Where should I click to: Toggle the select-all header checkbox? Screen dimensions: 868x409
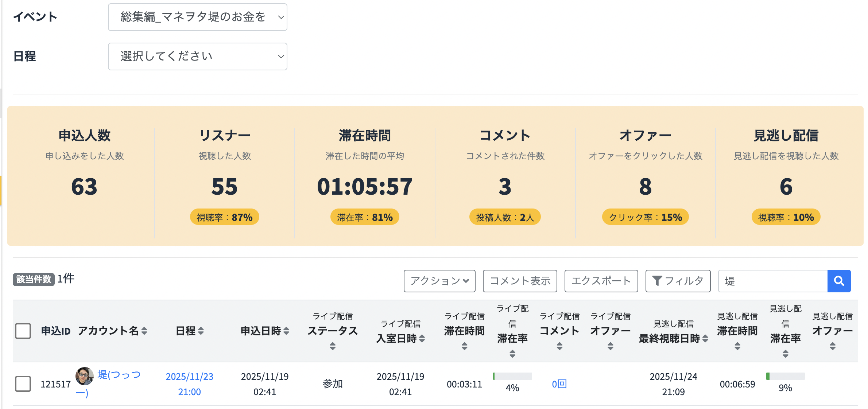coord(23,331)
